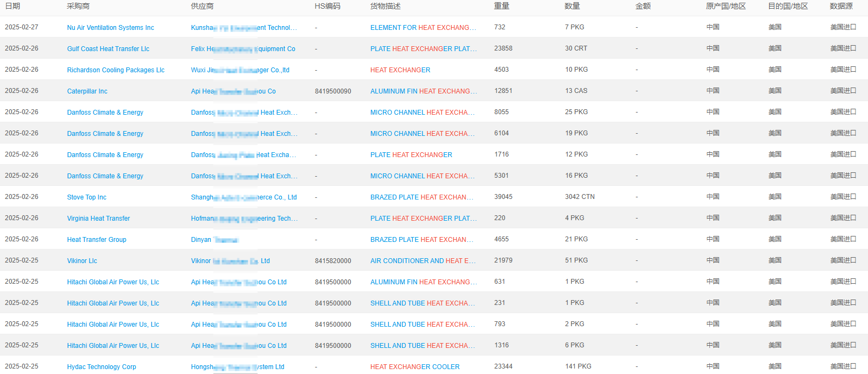This screenshot has width=868, height=374.
Task: Open the Dinyan supplier link in the Heat Transfer Group row
Action: [x=215, y=240]
